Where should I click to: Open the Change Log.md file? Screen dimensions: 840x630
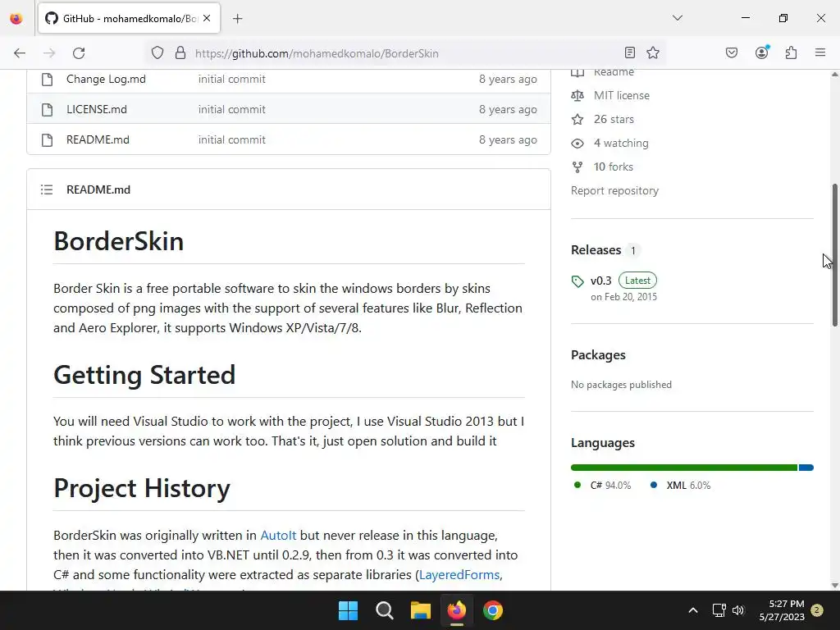coord(106,79)
